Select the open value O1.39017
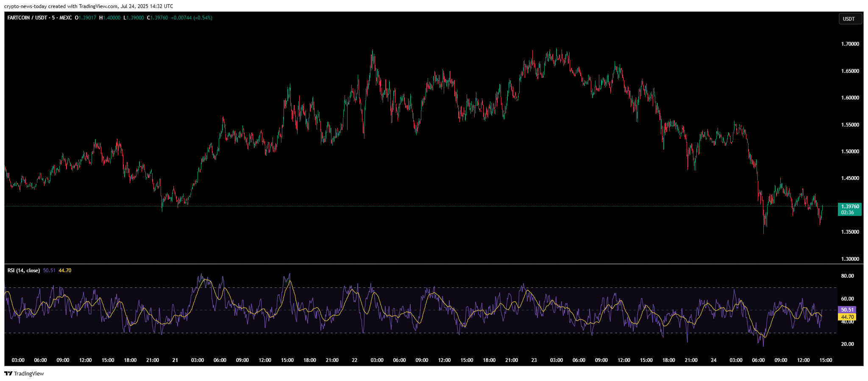Image resolution: width=868 pixels, height=381 pixels. point(86,18)
